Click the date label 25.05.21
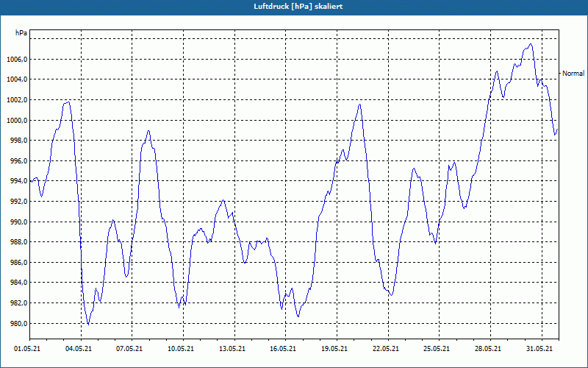 437,349
